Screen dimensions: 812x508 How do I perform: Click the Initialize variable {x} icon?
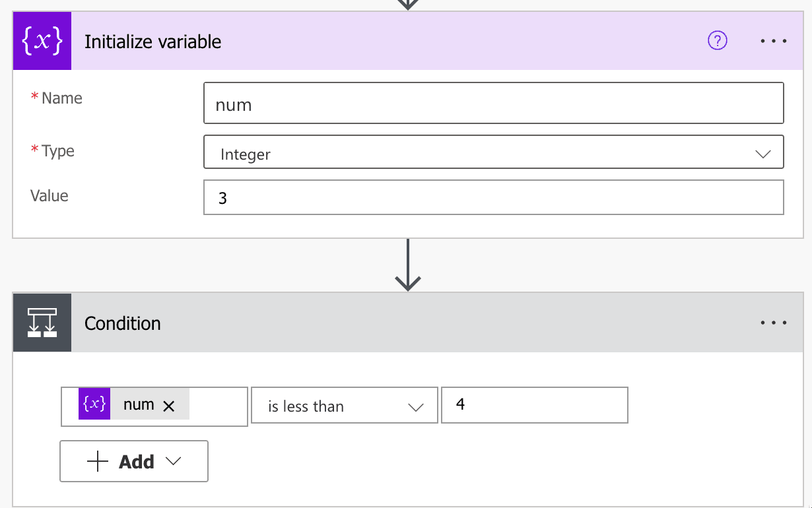(x=42, y=40)
